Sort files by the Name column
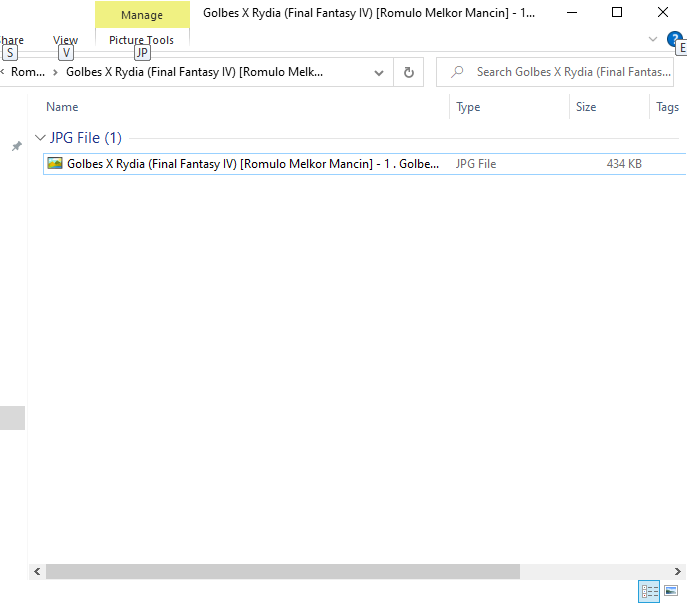This screenshot has width=687, height=604. [x=62, y=107]
